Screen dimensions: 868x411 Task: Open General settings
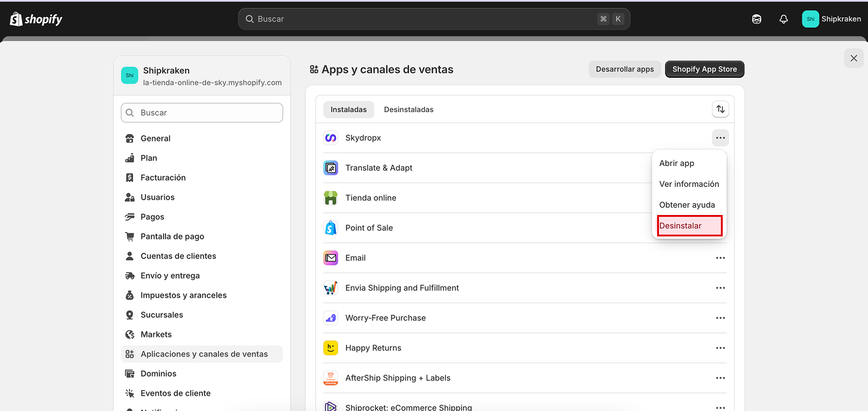(x=202, y=138)
